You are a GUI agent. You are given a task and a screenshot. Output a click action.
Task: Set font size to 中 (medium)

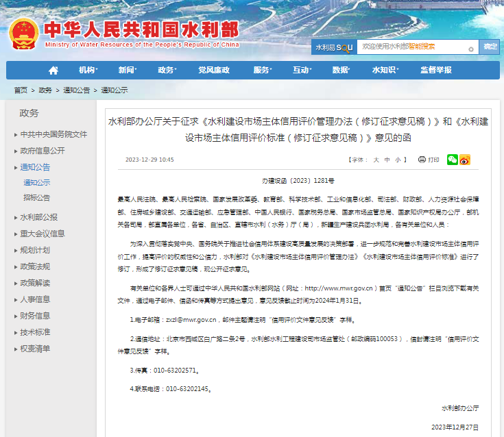coord(387,160)
